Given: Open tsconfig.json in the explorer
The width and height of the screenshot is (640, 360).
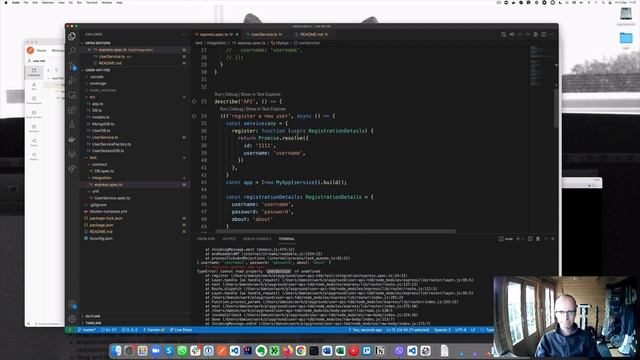Looking at the screenshot, I should (x=100, y=238).
